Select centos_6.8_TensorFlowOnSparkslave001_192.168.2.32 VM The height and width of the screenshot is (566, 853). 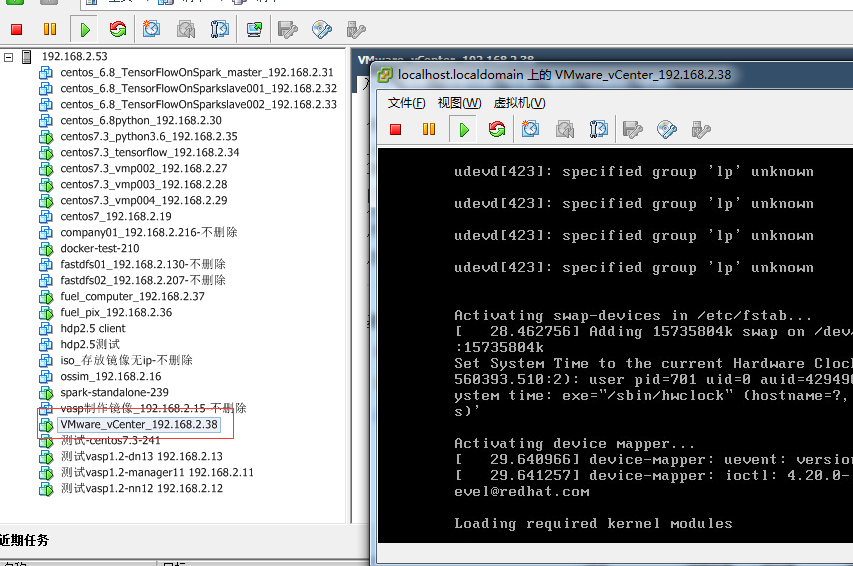(199, 88)
